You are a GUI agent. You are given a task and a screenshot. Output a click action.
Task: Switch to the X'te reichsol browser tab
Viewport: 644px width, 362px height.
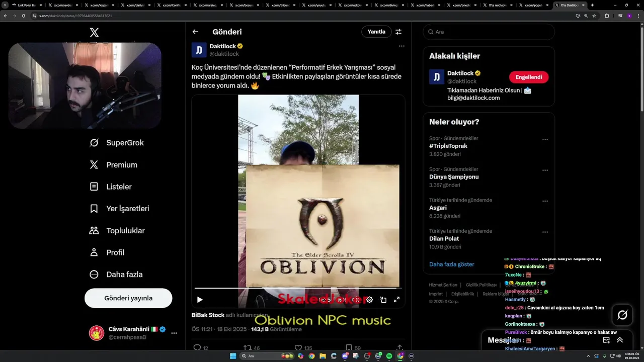click(x=498, y=5)
